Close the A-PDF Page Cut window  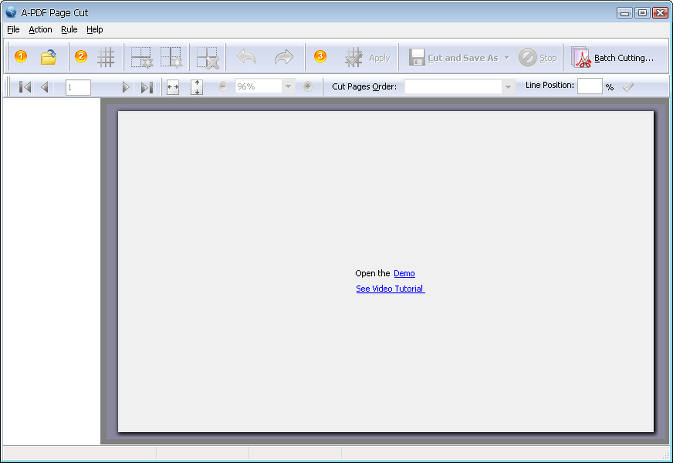(660, 13)
